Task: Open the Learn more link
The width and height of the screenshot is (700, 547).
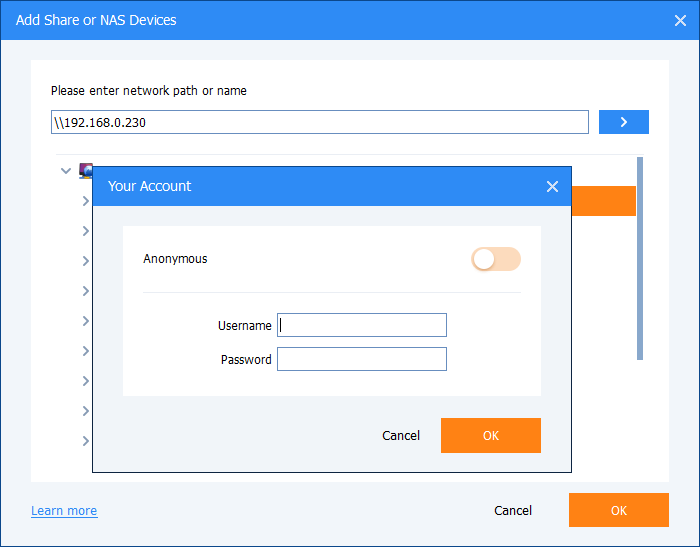Action: pos(64,510)
